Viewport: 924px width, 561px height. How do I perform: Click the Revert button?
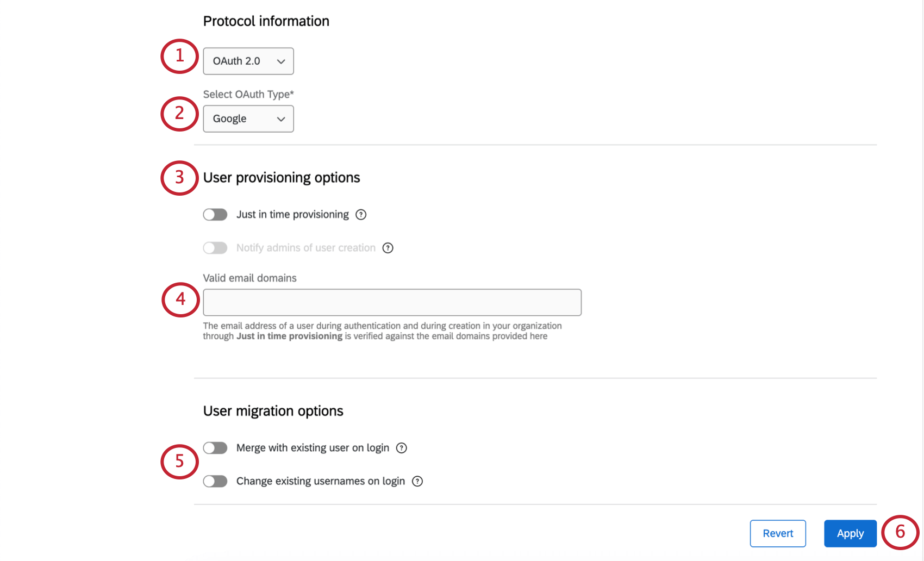pos(778,533)
